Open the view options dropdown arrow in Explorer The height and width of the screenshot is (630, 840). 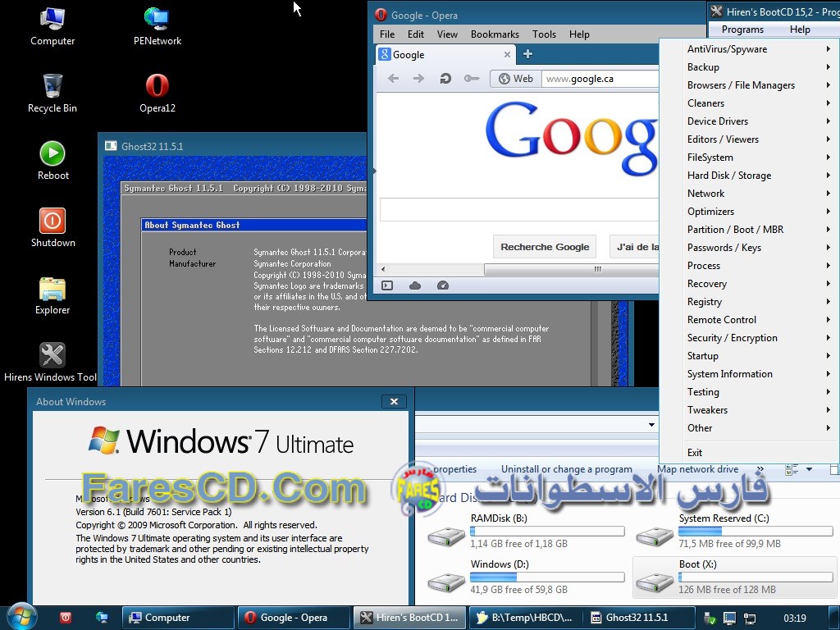click(x=810, y=470)
